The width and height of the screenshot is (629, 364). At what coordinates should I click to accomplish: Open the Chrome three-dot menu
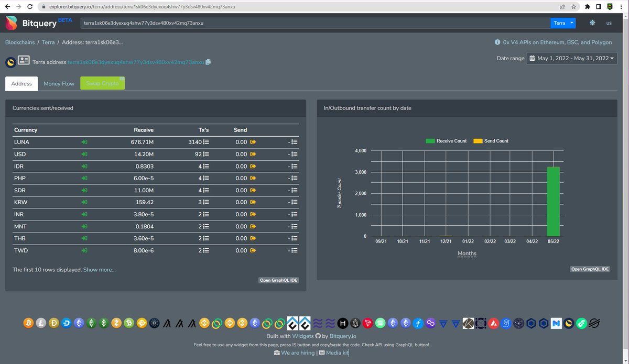tap(621, 7)
